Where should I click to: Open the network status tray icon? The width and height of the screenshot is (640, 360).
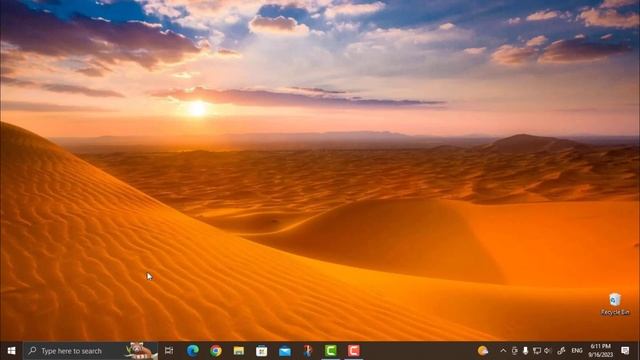pyautogui.click(x=537, y=351)
